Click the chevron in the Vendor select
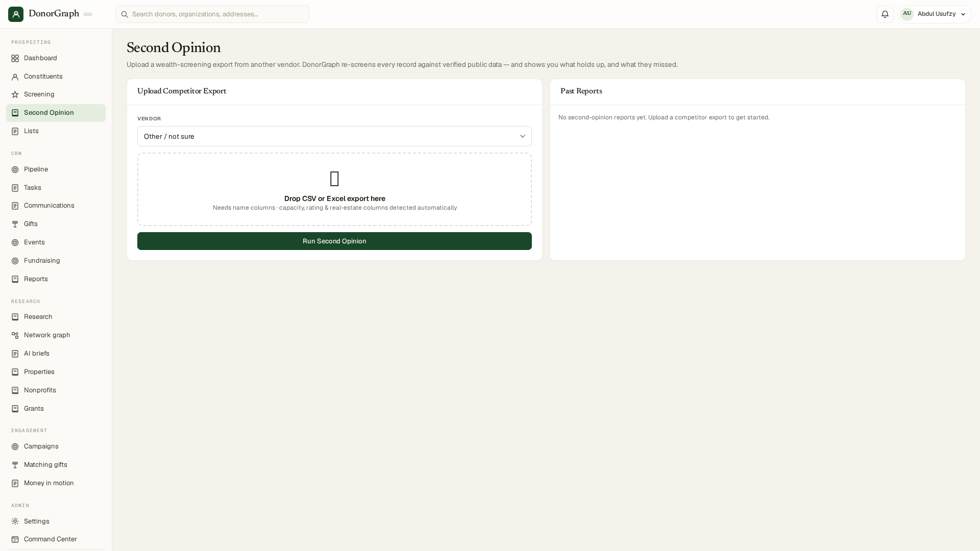This screenshot has height=551, width=980. [x=523, y=136]
